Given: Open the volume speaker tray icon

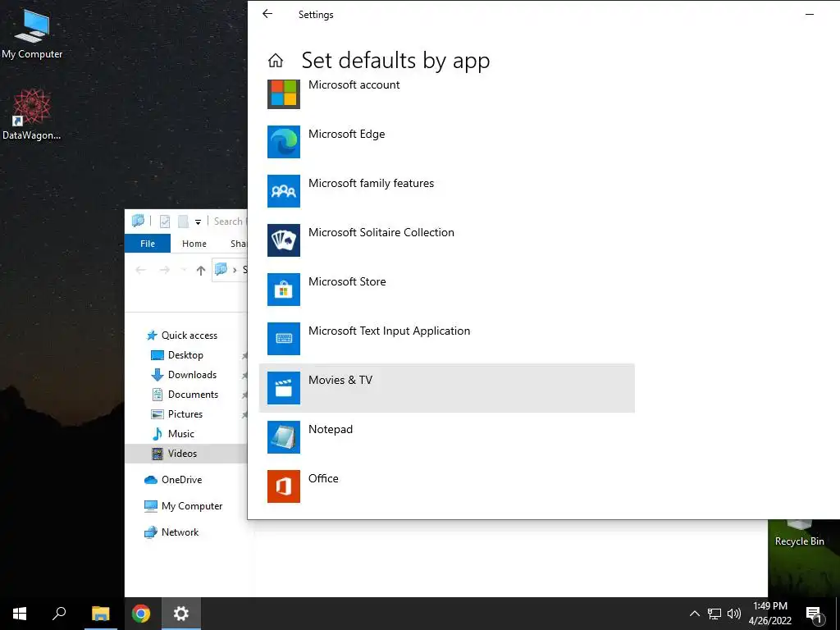Looking at the screenshot, I should [734, 614].
